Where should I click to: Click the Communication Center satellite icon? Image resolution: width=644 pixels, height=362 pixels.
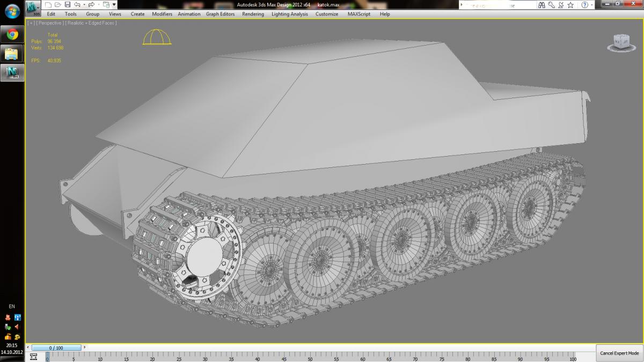pyautogui.click(x=561, y=5)
